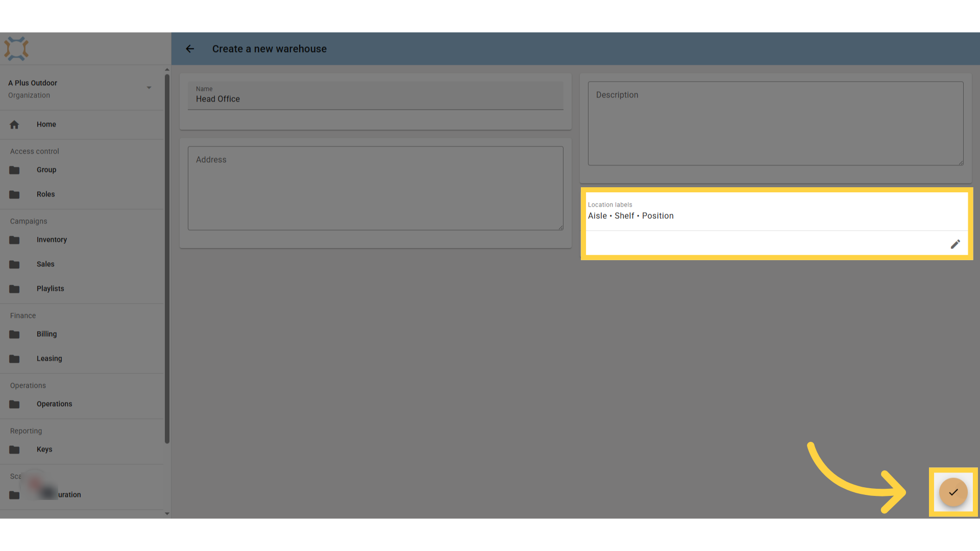
Task: Open the app logo in sidebar
Action: [16, 49]
